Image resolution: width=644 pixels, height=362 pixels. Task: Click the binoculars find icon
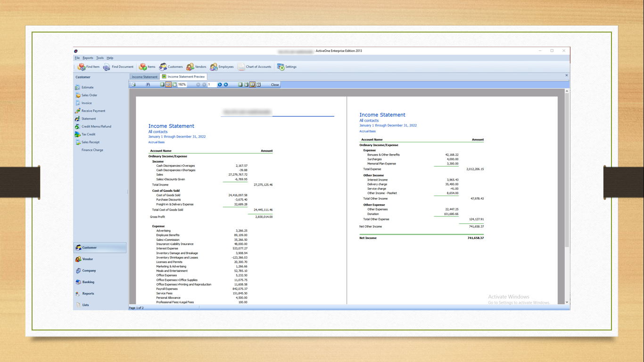pyautogui.click(x=148, y=85)
